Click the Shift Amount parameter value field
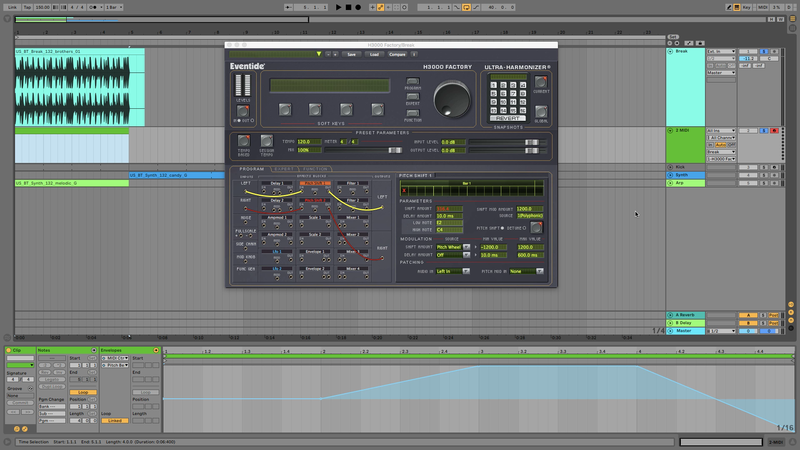This screenshot has width=800, height=450. point(449,209)
